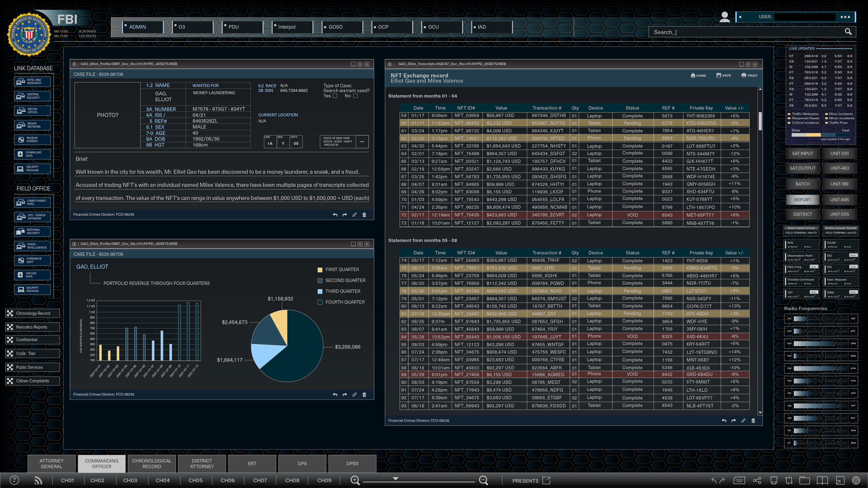868x488 pixels.
Task: Click the First Quarter legend swatch
Action: coord(320,270)
